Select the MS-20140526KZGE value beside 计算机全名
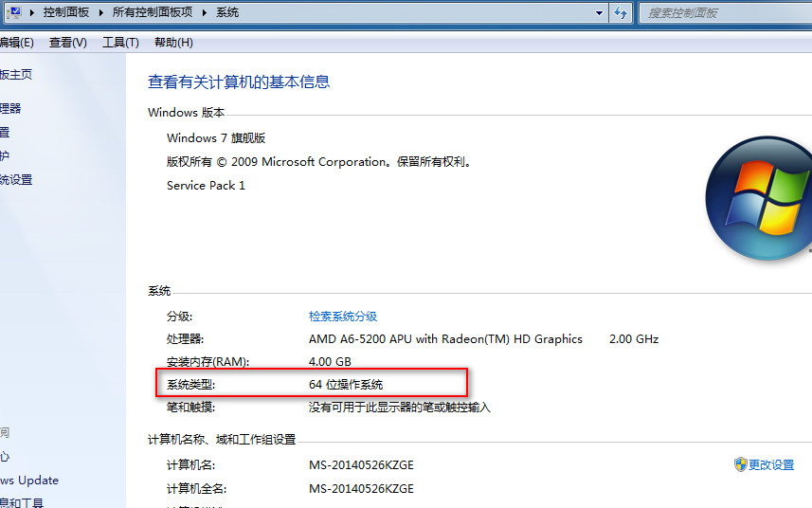The width and height of the screenshot is (812, 508). (361, 489)
